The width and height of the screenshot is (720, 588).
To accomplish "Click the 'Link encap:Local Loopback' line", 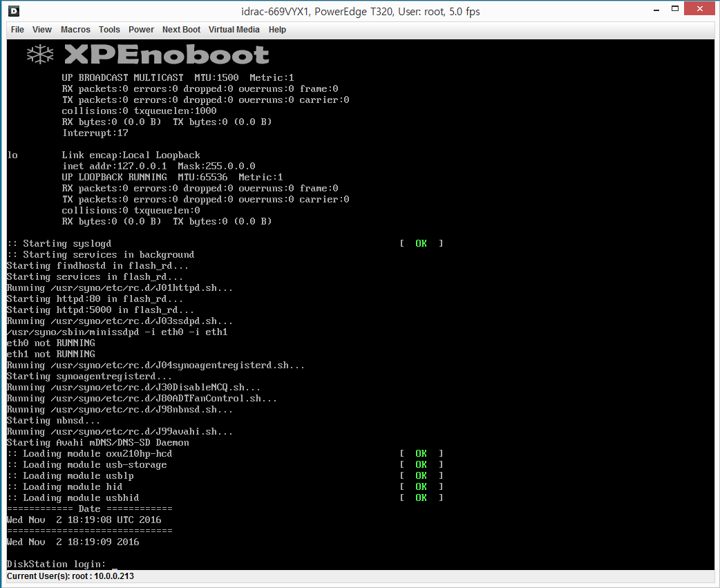I will (131, 155).
